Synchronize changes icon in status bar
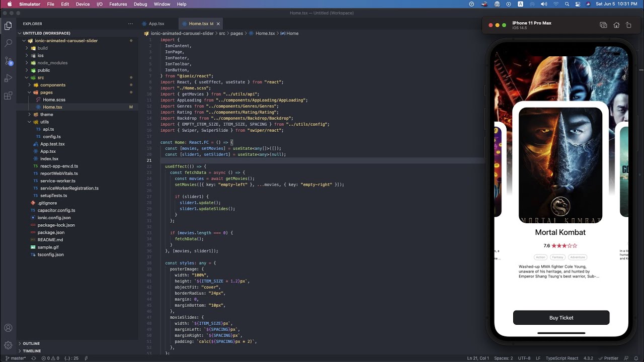 pos(34,358)
